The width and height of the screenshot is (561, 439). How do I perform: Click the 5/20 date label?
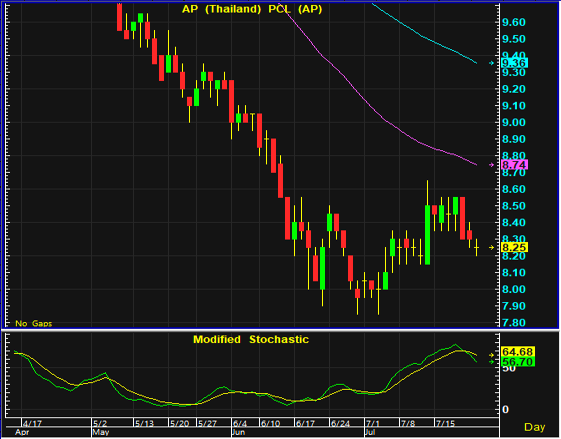coord(179,424)
